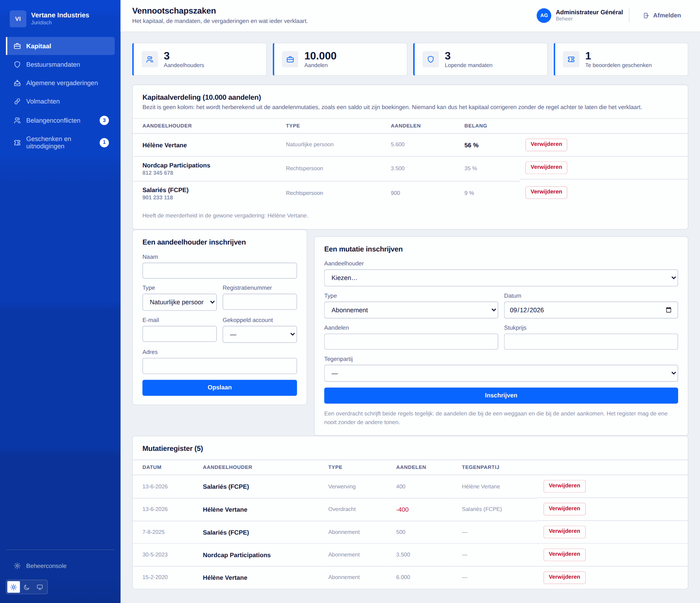Open the Tegenpartij dropdown

501,373
